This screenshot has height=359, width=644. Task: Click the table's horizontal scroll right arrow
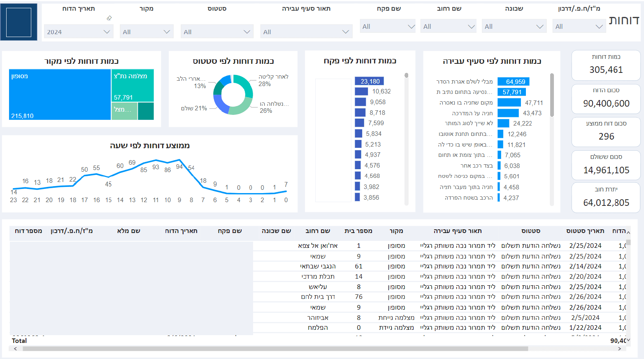620,349
